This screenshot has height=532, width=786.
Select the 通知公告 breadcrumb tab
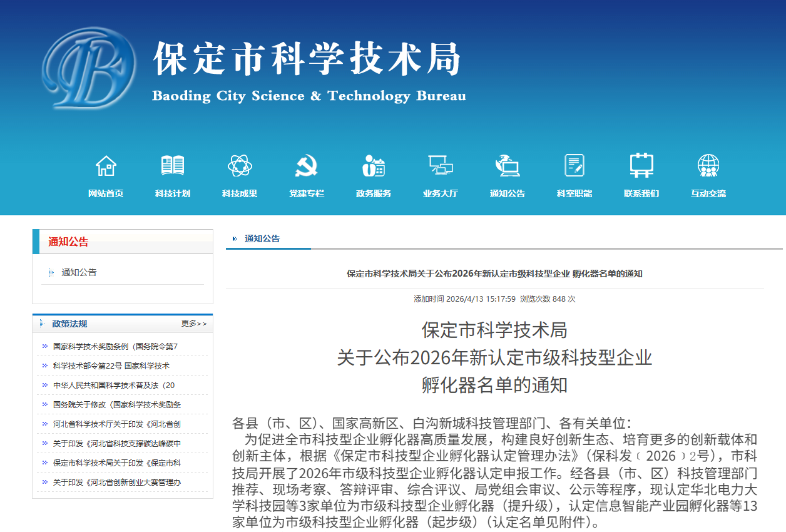coord(262,238)
